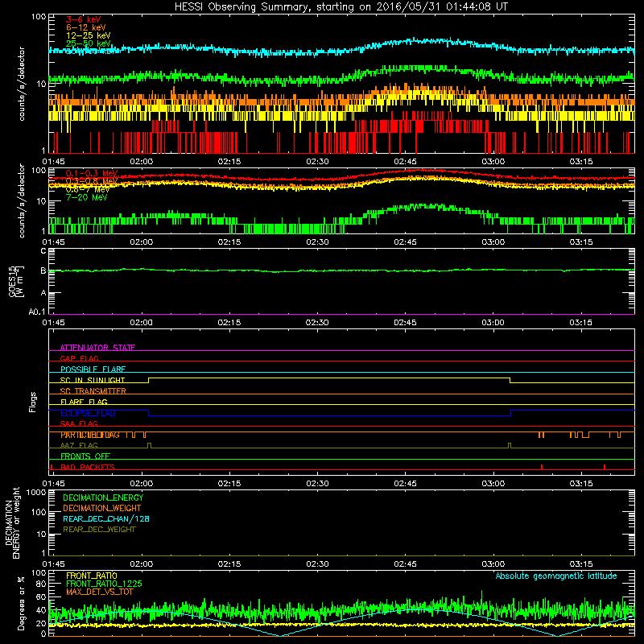Select the SAA_FLAG label
The image size is (644, 644).
[x=79, y=423]
